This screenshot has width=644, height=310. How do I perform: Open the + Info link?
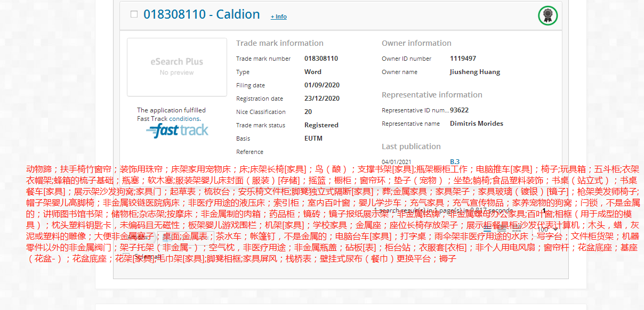point(278,17)
